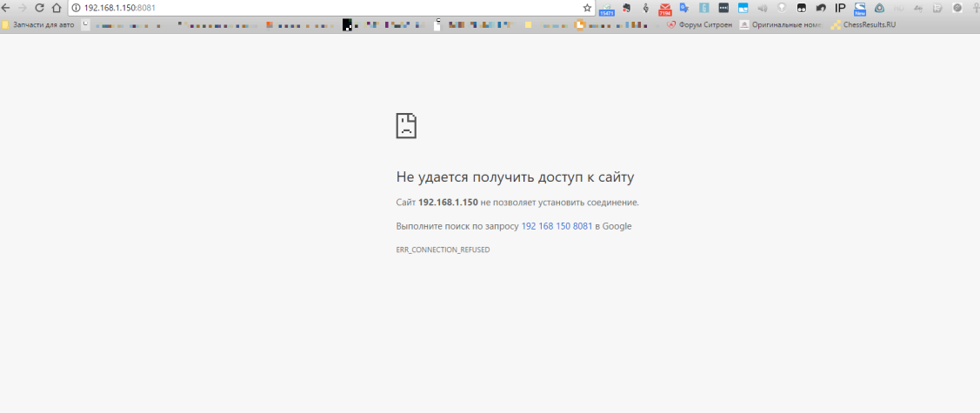
Task: Reload the page with the refresh icon
Action: point(39,8)
